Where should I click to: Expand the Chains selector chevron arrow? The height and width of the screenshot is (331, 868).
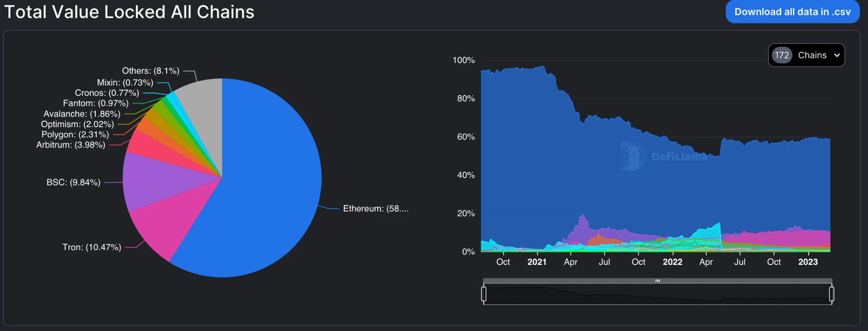click(837, 55)
